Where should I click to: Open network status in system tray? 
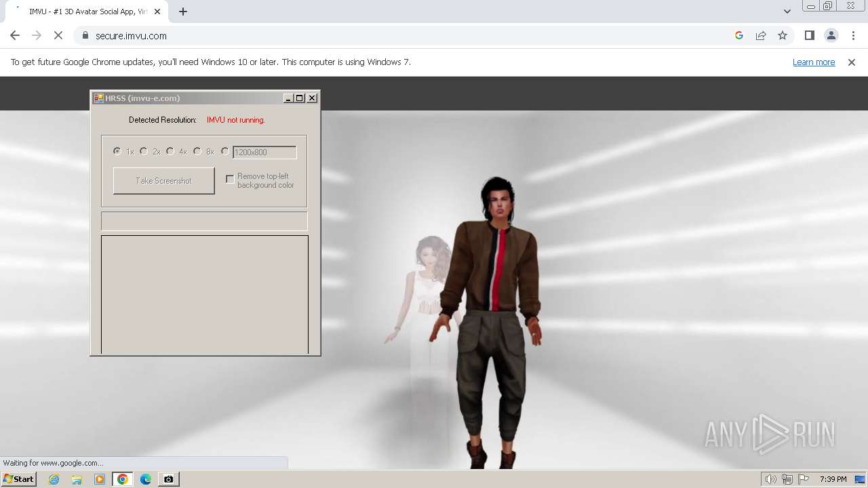click(787, 479)
